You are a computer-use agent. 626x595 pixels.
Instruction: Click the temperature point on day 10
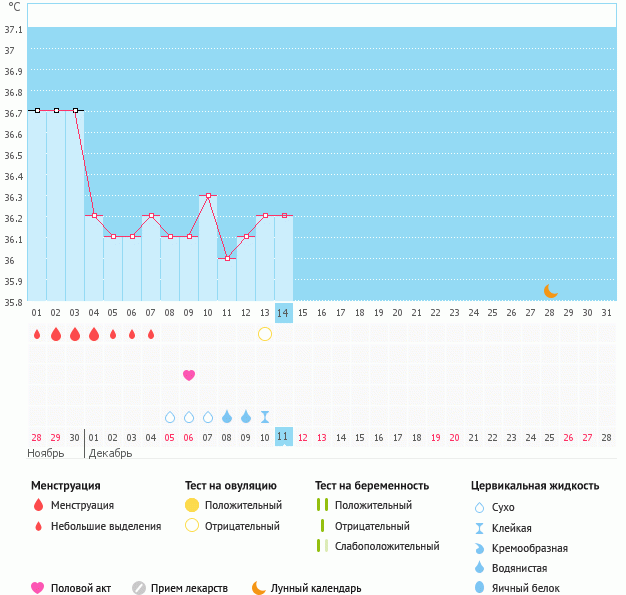[208, 195]
